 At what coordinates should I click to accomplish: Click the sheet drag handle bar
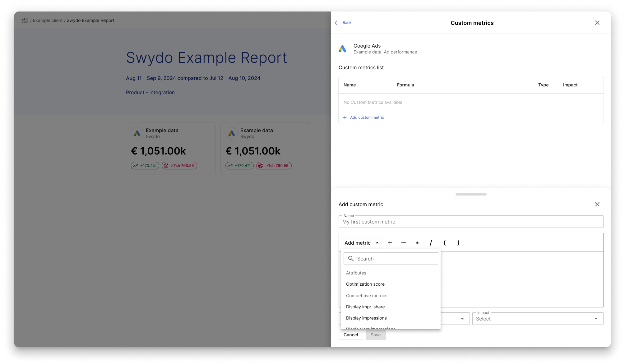pyautogui.click(x=471, y=194)
